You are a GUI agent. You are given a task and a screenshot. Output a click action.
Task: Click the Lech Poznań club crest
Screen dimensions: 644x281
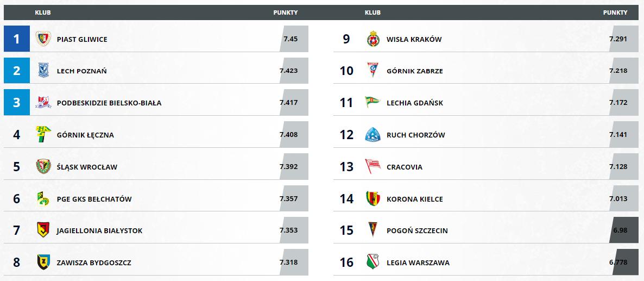point(43,70)
